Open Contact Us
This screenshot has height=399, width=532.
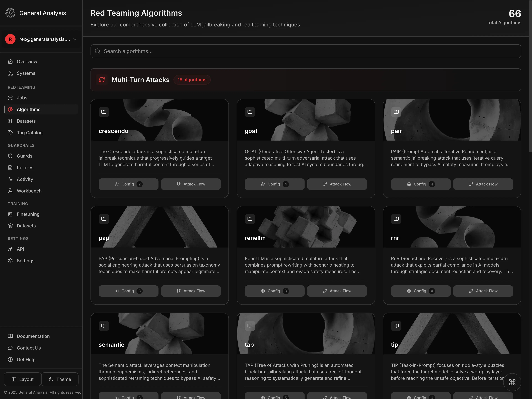pyautogui.click(x=29, y=348)
